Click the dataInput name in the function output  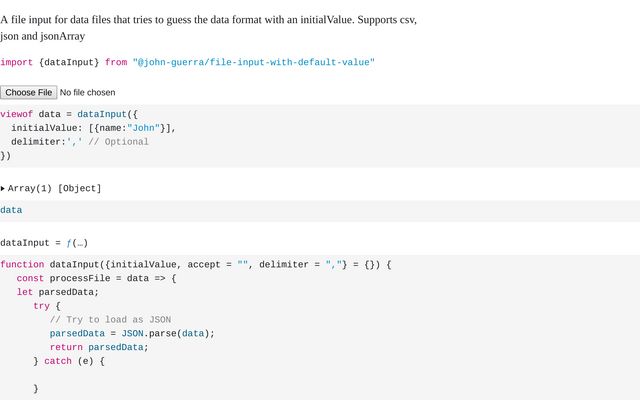click(25, 242)
